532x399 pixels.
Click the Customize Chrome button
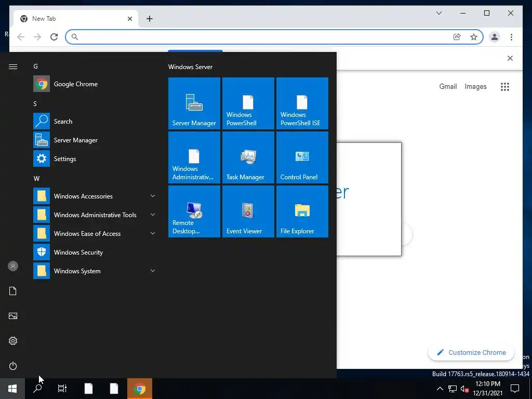pyautogui.click(x=471, y=352)
